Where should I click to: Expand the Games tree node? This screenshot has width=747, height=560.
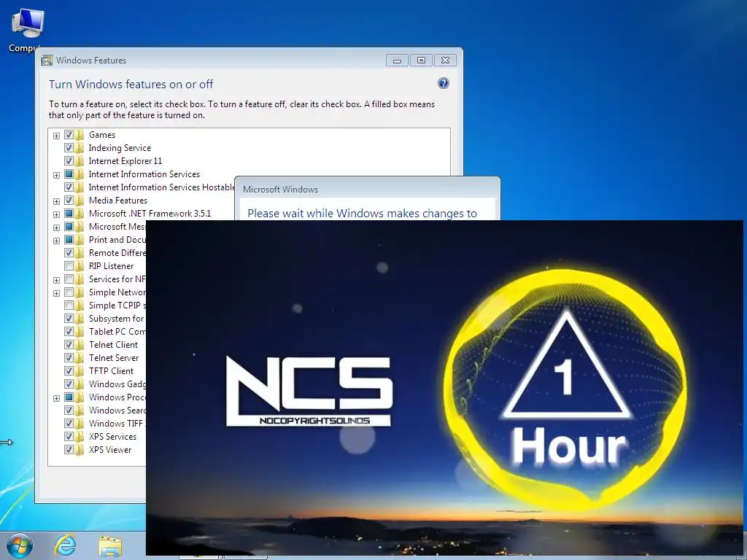pos(56,136)
